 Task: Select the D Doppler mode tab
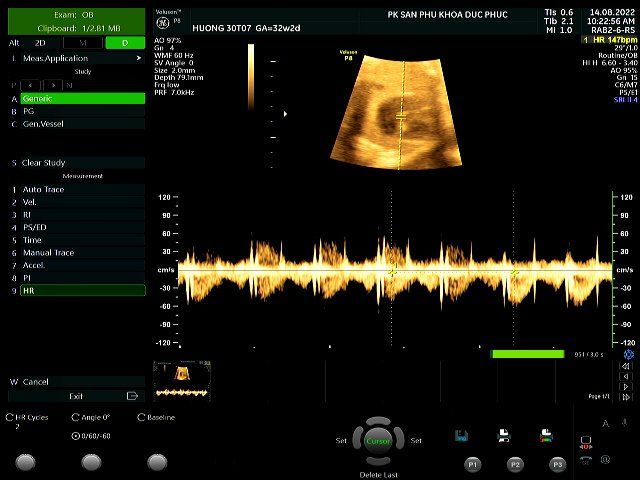pos(125,43)
